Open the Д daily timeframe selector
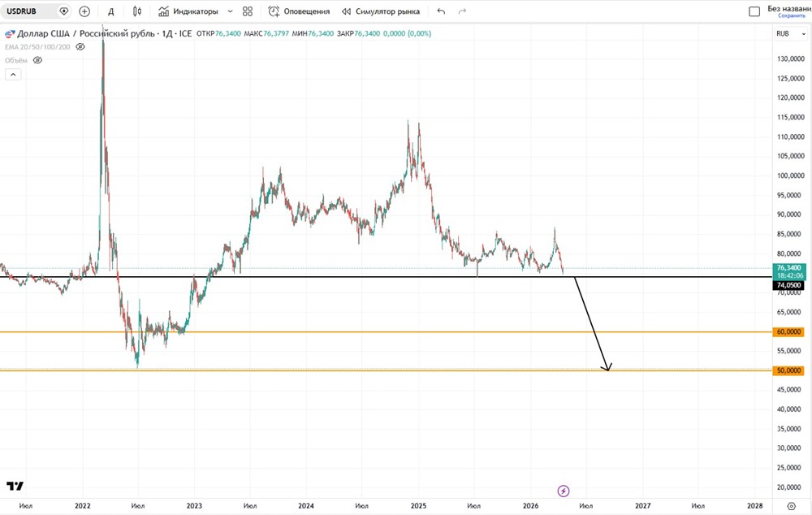This screenshot has width=812, height=515. coord(110,11)
